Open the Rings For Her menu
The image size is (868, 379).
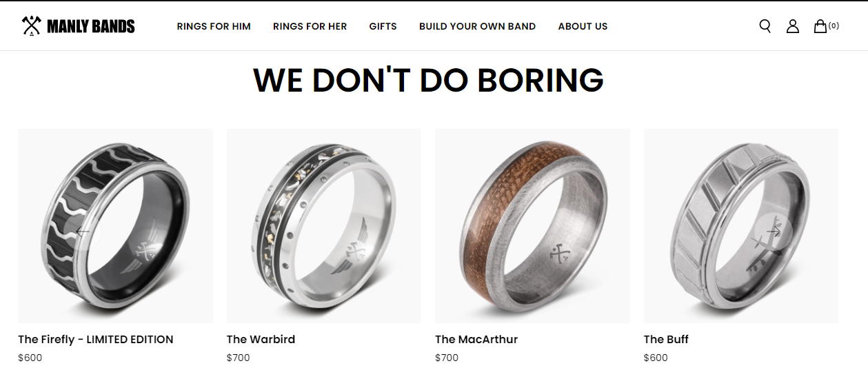[310, 26]
